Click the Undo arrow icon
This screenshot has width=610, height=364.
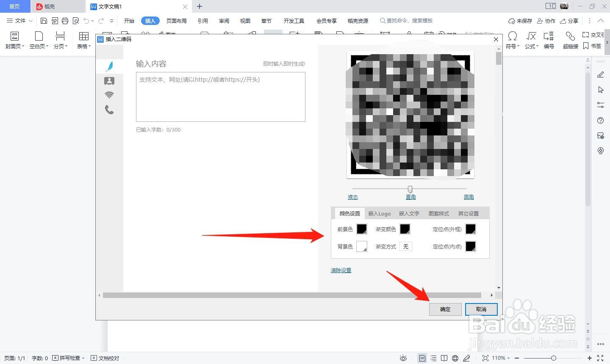coord(86,21)
